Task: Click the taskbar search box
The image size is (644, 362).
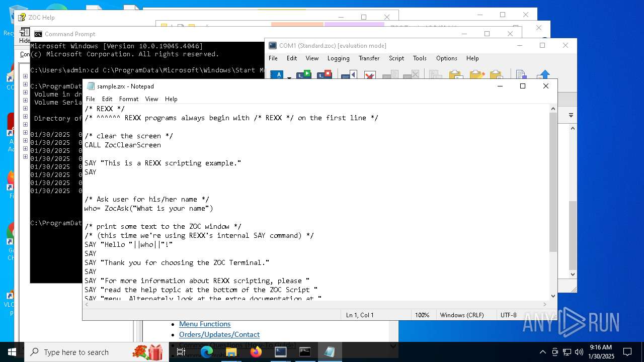Action: (96, 352)
